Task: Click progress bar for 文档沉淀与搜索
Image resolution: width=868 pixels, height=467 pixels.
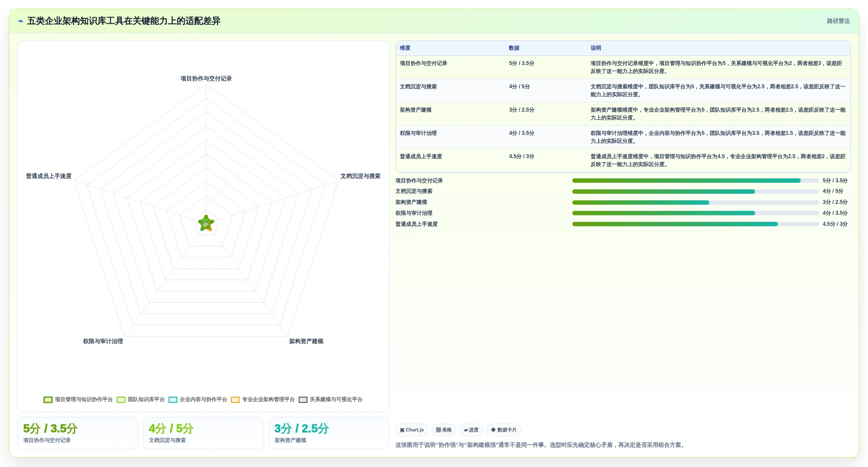Action: [x=695, y=192]
